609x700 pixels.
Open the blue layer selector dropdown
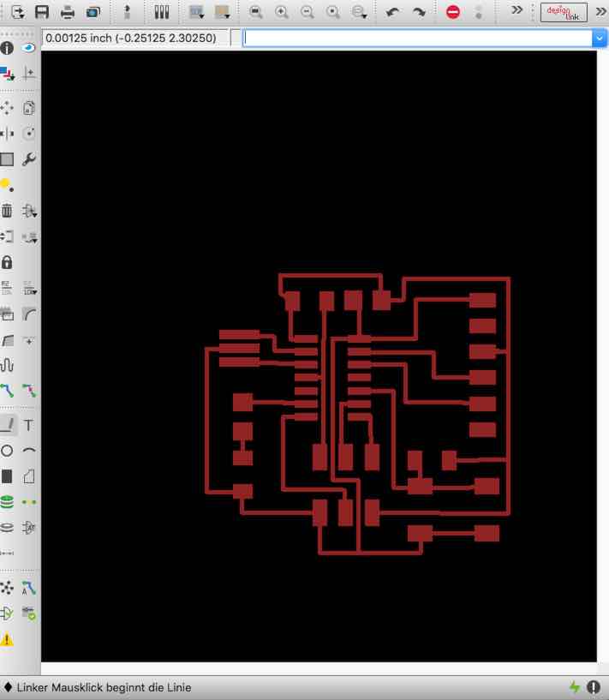click(x=196, y=12)
